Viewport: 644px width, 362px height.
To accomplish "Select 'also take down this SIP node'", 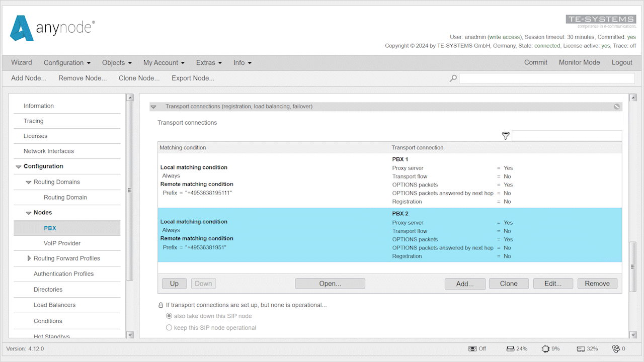I will pos(169,316).
